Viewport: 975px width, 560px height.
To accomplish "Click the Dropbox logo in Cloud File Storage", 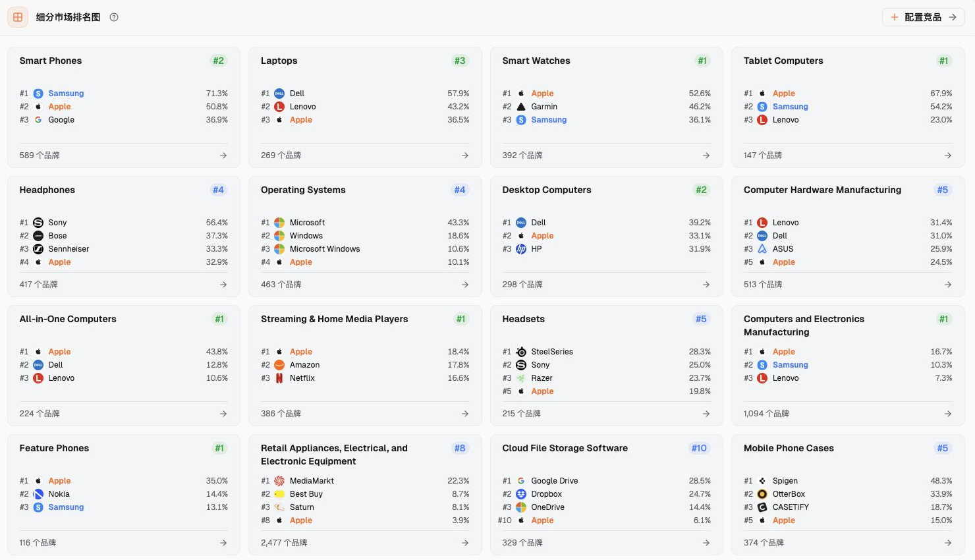I will tap(521, 494).
